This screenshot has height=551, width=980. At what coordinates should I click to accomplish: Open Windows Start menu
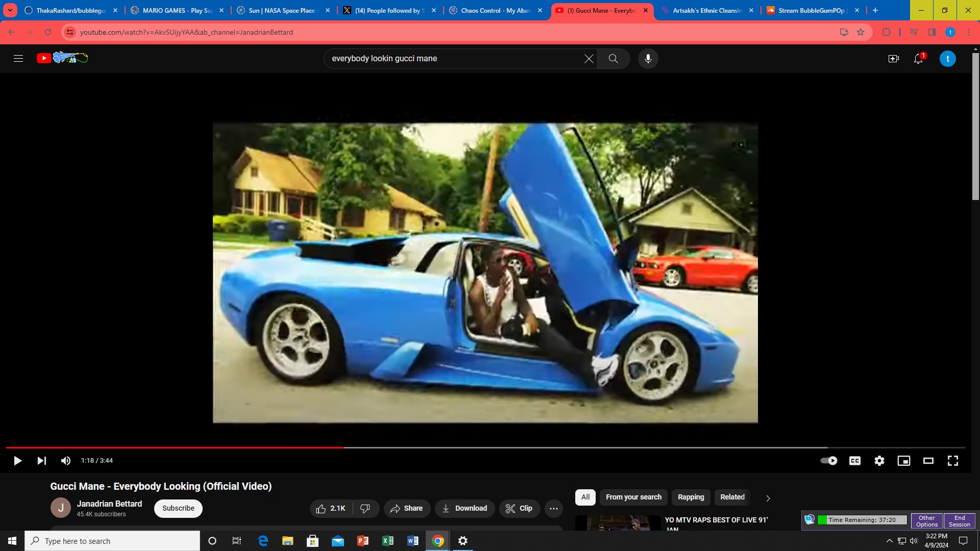click(12, 541)
